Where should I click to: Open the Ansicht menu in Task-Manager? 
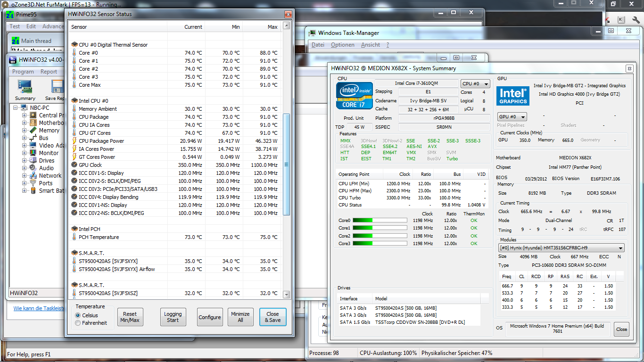coord(371,45)
